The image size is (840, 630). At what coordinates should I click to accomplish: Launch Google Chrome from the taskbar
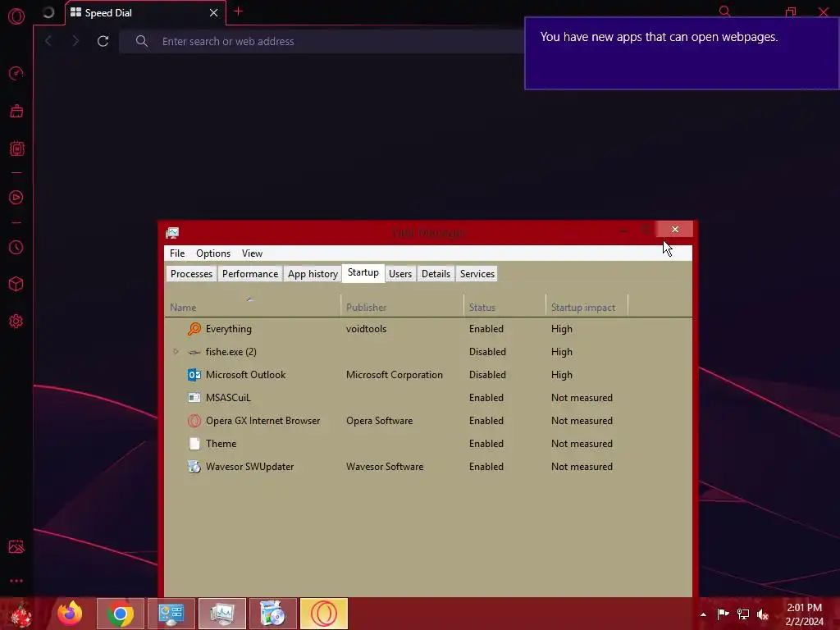point(121,614)
